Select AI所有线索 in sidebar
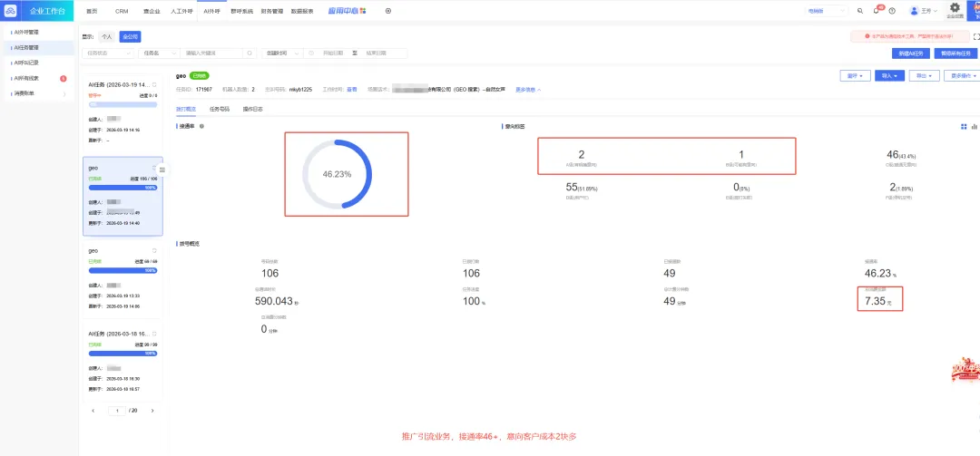The image size is (980, 456). tap(37, 78)
